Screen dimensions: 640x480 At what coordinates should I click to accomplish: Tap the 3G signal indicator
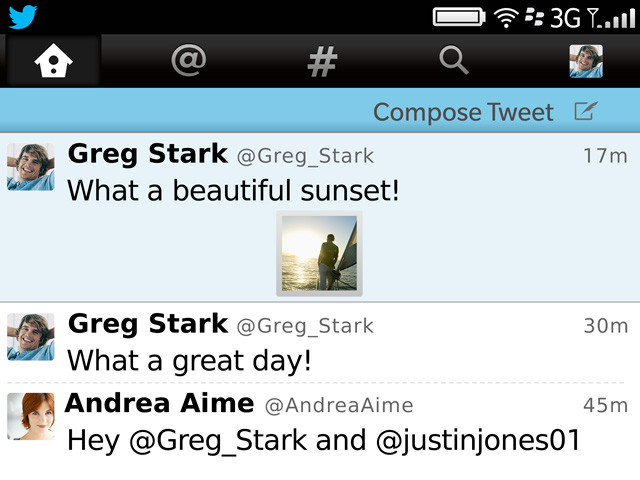pos(566,17)
